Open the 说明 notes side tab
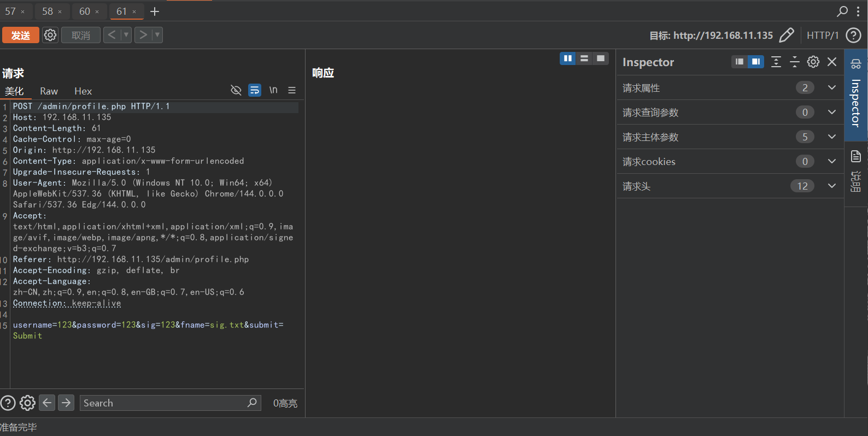Image resolution: width=868 pixels, height=436 pixels. click(x=856, y=174)
